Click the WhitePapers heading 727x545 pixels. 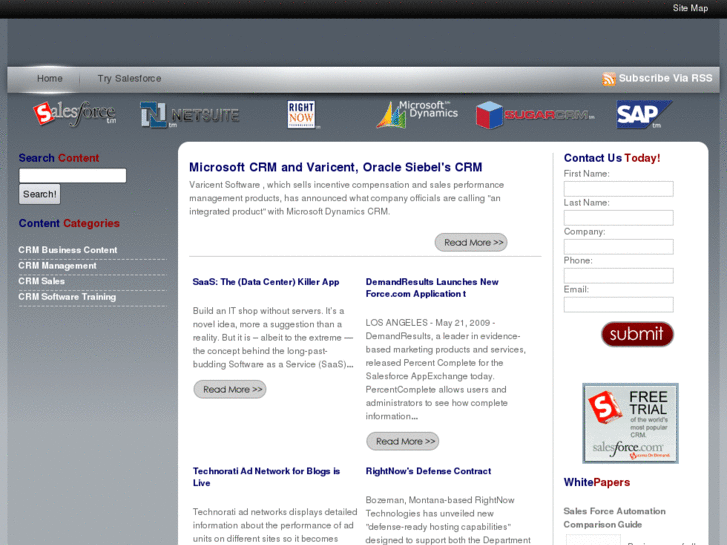(596, 482)
